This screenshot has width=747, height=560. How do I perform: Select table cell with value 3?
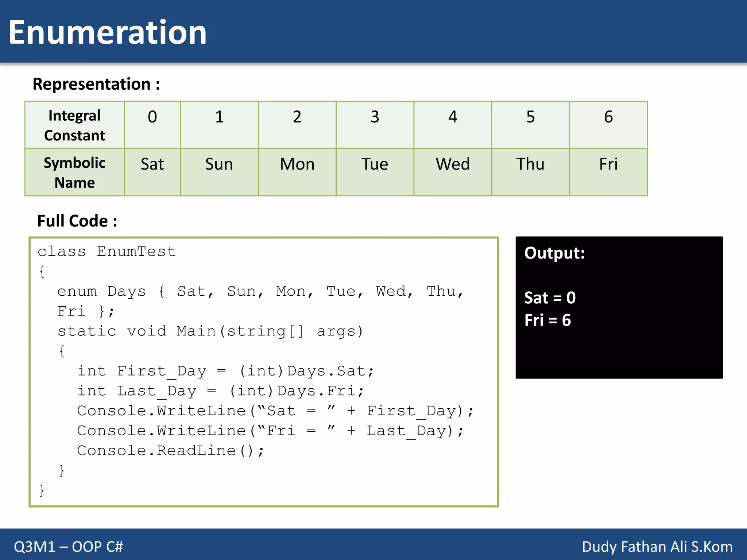tap(375, 125)
